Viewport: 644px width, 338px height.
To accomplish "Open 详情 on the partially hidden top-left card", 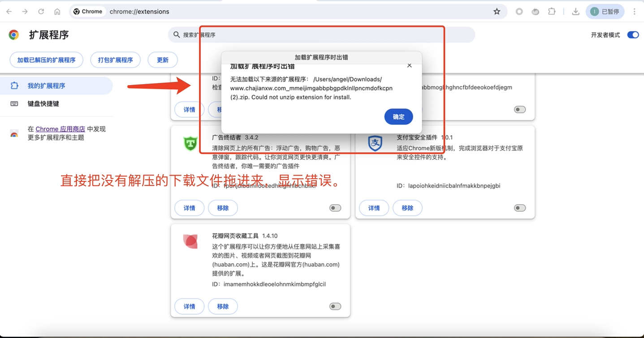I will (190, 110).
